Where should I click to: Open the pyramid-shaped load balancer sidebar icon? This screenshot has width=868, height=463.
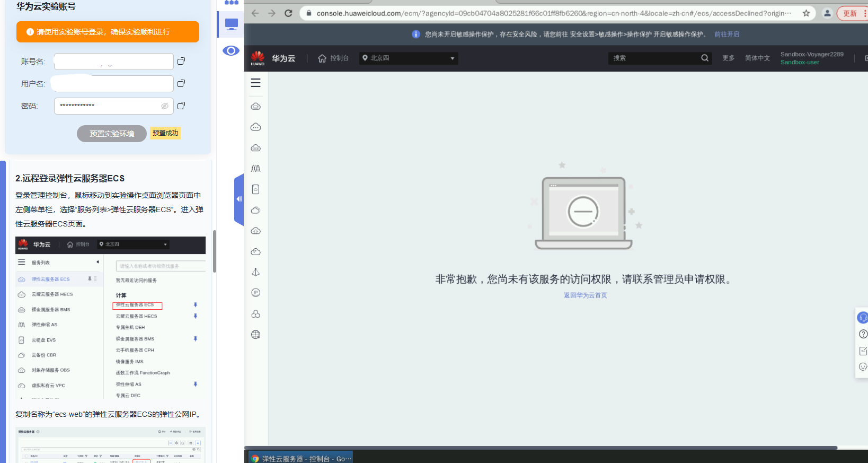[255, 272]
